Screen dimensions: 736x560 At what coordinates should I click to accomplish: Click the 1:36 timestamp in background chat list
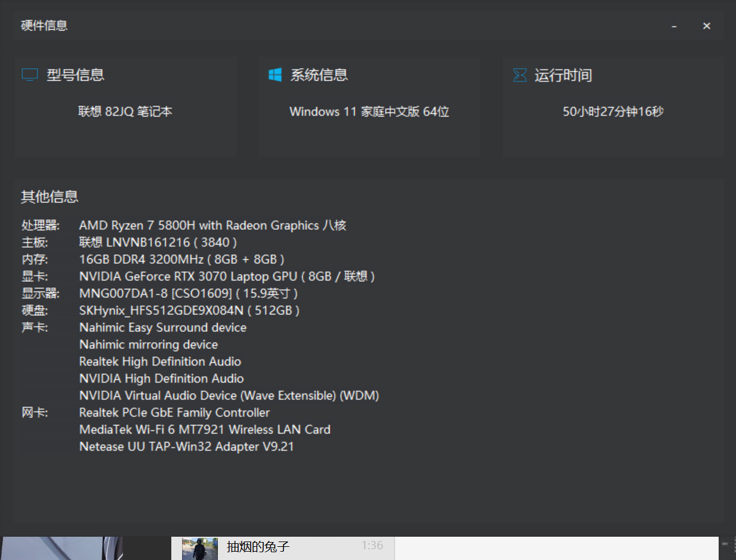coord(372,545)
